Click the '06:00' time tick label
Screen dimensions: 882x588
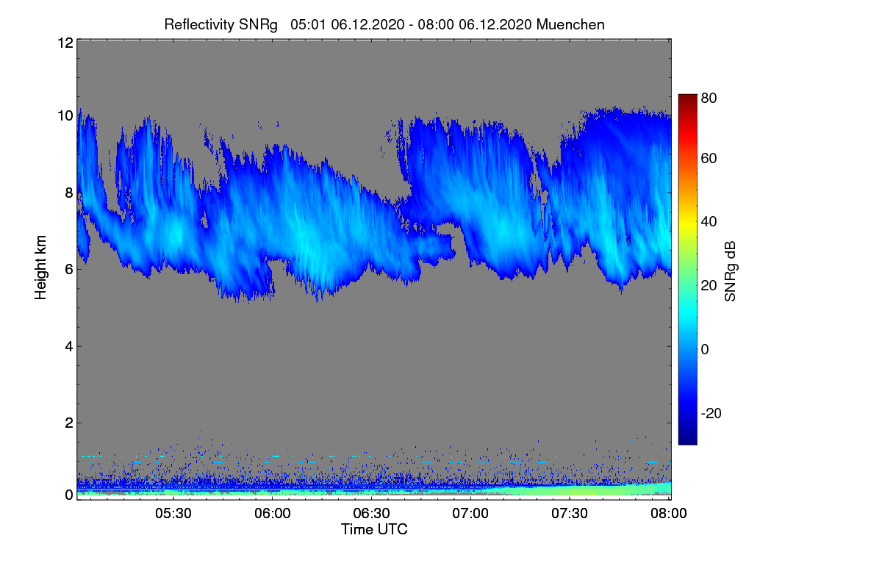272,514
